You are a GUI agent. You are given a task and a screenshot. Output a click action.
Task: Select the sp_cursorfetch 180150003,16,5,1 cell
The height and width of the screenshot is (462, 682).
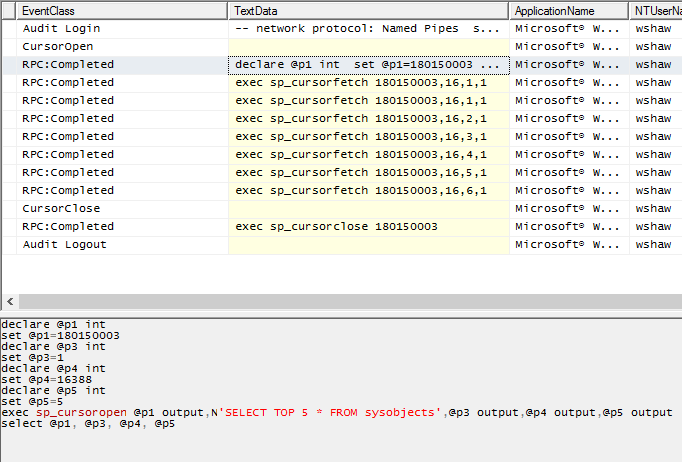[361, 173]
